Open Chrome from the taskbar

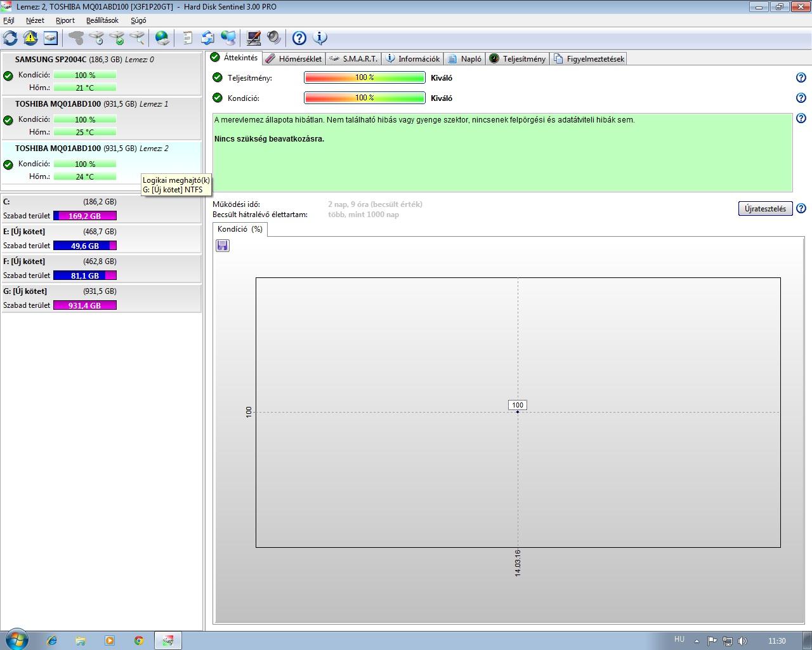click(x=139, y=640)
